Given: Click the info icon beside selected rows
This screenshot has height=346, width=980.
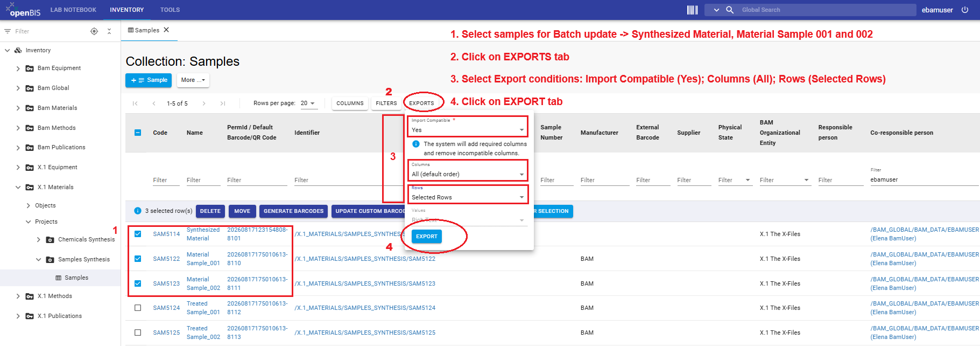Looking at the screenshot, I should click(138, 211).
